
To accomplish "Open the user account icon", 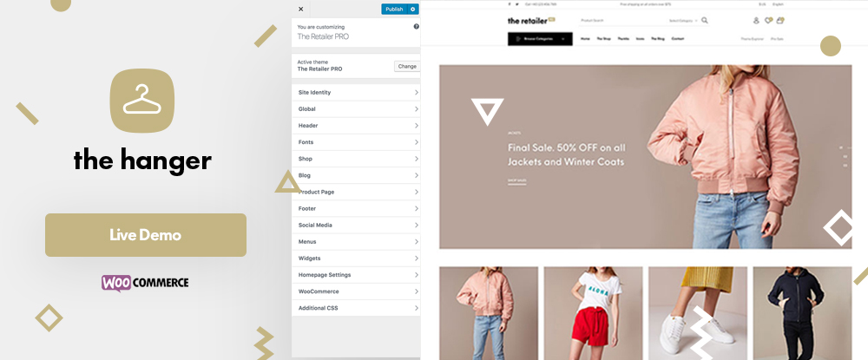I will coord(756,21).
